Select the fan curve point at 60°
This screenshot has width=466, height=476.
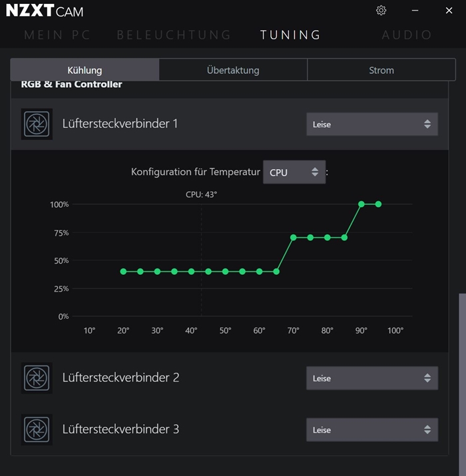259,272
